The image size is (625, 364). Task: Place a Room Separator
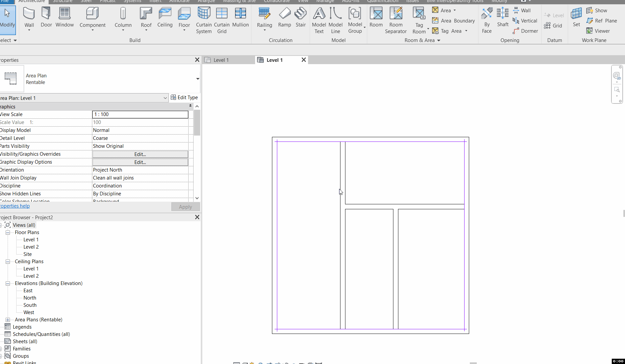[x=396, y=20]
